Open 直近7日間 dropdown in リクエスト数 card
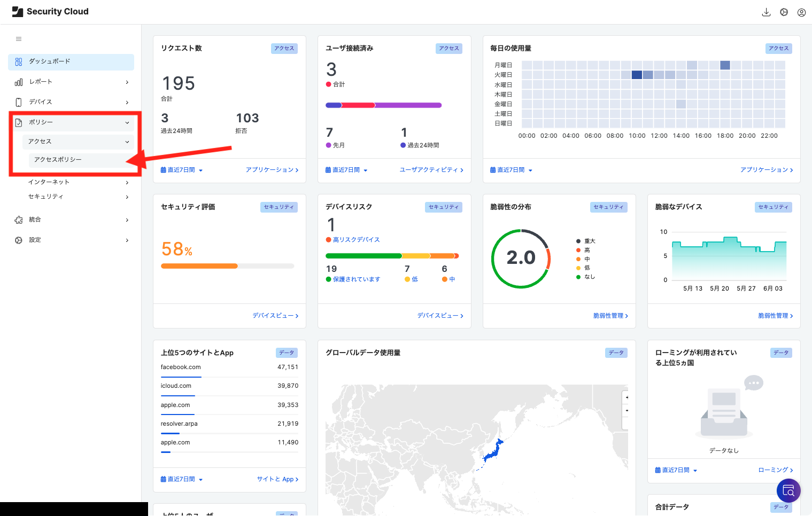 [182, 170]
